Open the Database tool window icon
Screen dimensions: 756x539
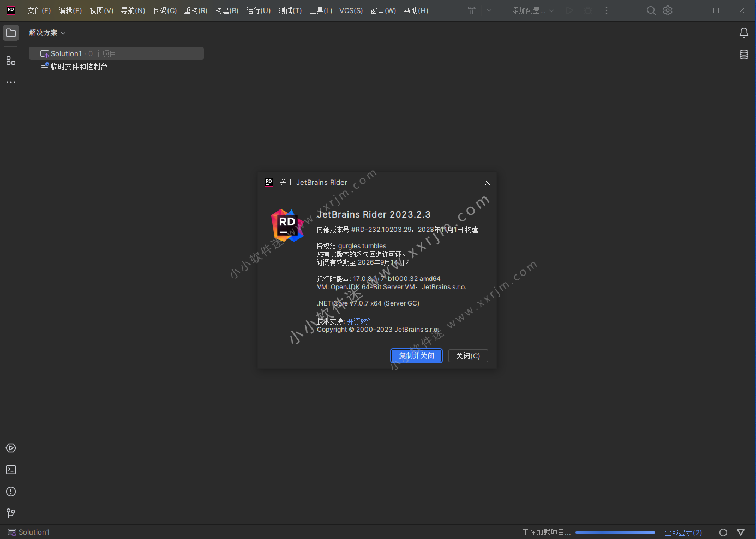coord(744,55)
